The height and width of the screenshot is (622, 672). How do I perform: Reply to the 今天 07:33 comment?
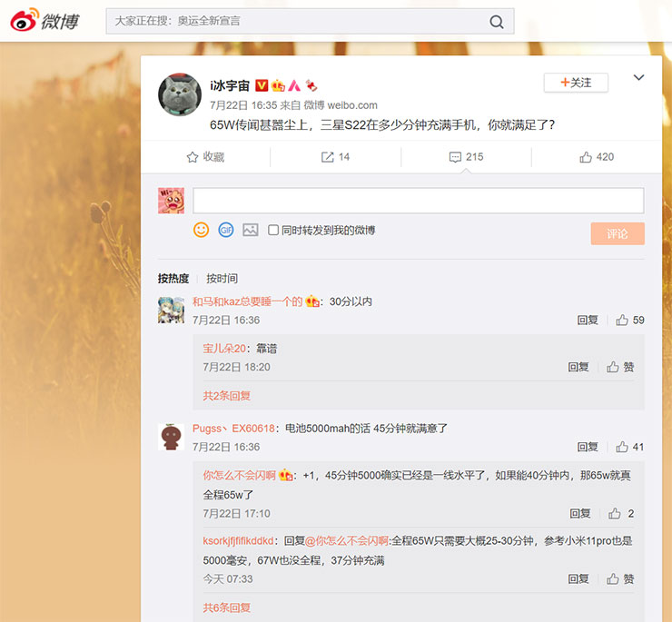tap(578, 579)
